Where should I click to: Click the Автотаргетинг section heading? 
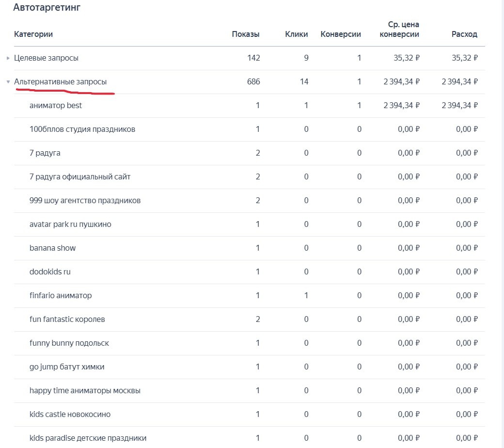(47, 8)
